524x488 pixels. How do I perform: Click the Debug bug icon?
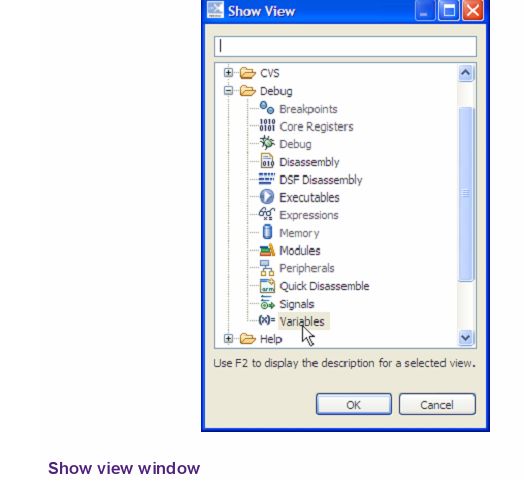point(267,143)
